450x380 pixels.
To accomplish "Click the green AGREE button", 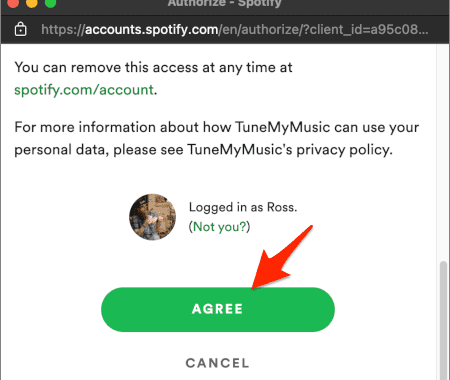I will click(x=218, y=309).
